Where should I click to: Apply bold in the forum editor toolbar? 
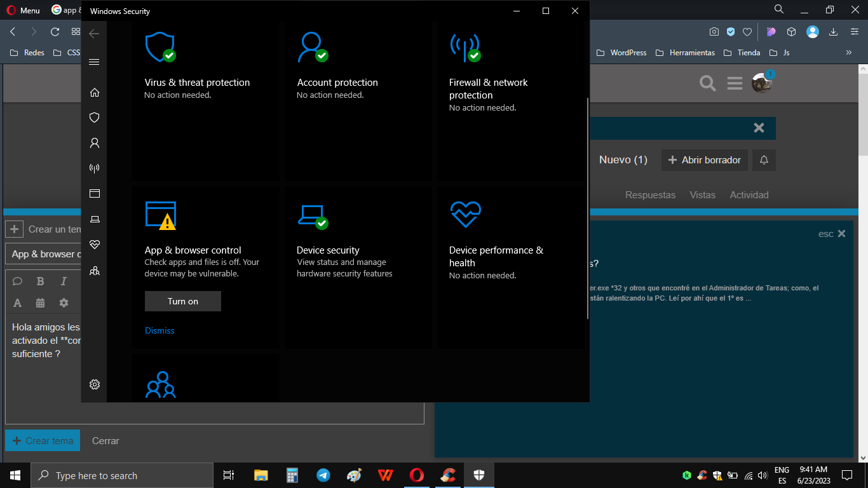[x=40, y=281]
